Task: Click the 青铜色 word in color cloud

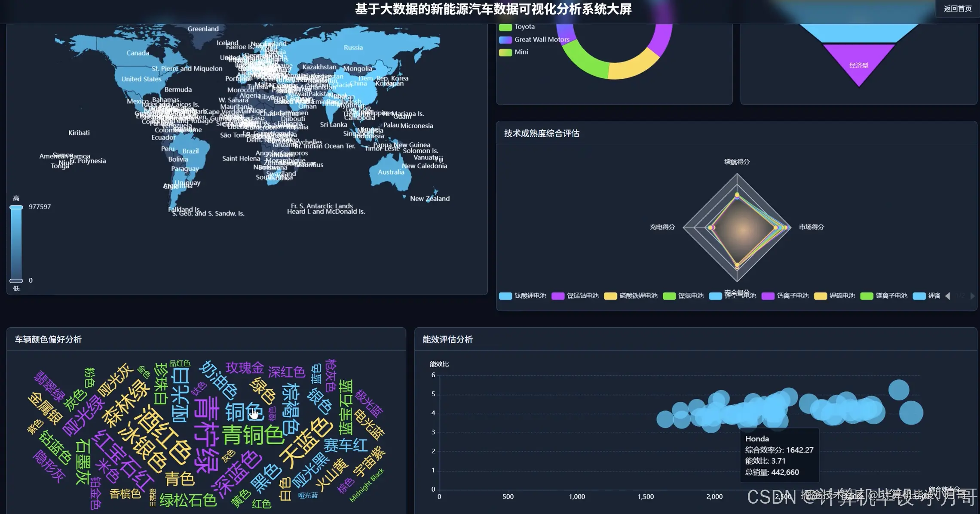Action: (253, 435)
